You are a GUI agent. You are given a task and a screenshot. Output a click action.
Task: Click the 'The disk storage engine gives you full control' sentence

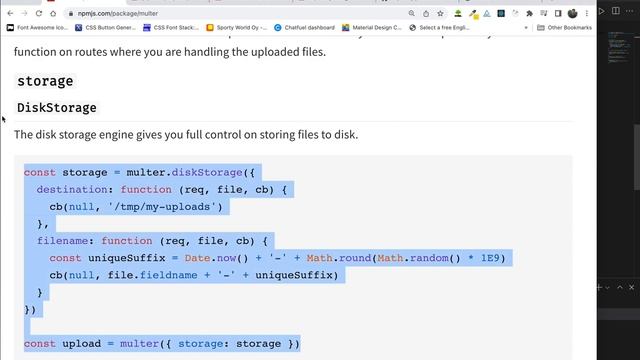pos(186,135)
